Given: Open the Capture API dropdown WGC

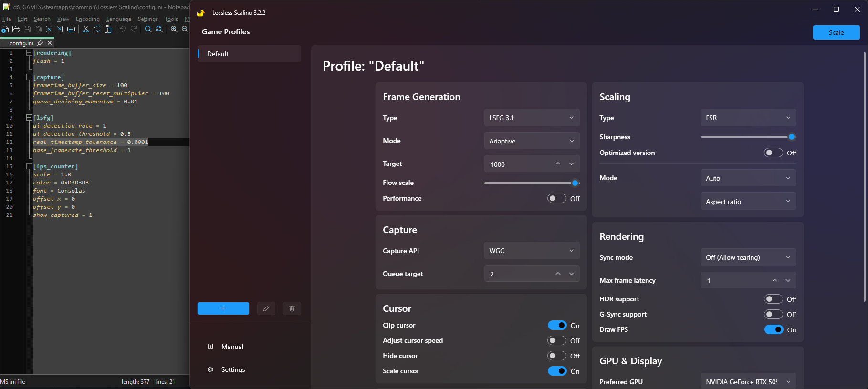Looking at the screenshot, I should [x=532, y=251].
